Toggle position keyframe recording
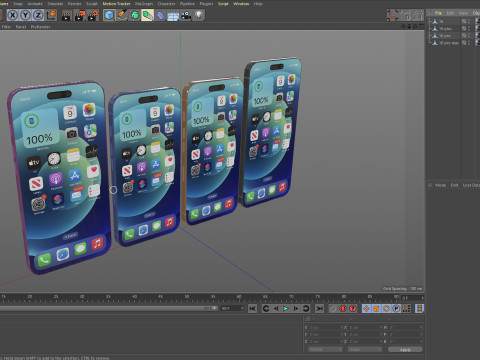This screenshot has height=360, width=480. [366, 309]
